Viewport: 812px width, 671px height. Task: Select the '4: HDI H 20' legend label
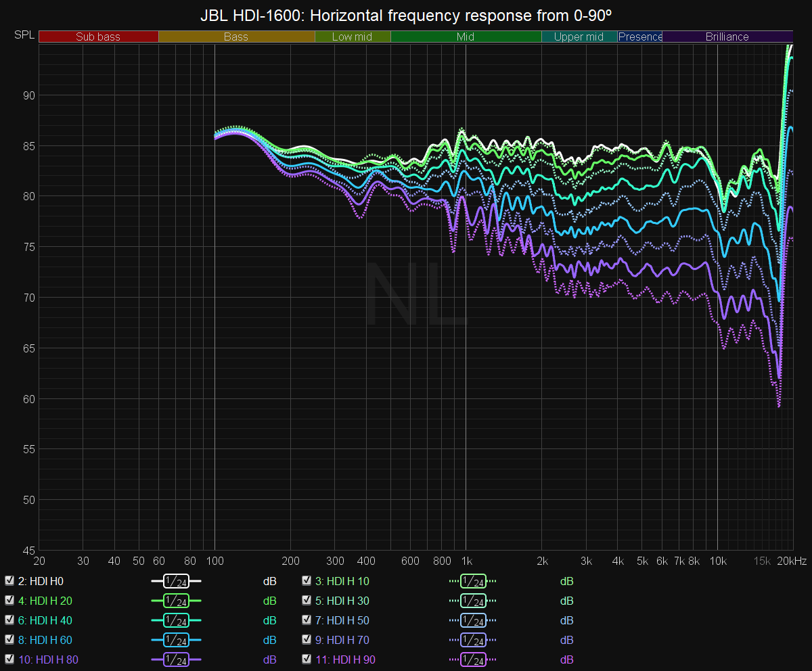45,601
